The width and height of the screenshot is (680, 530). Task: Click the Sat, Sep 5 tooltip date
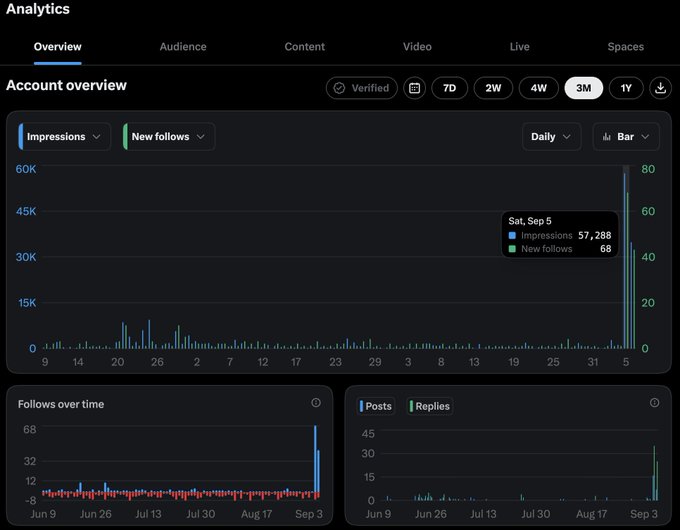pos(530,221)
